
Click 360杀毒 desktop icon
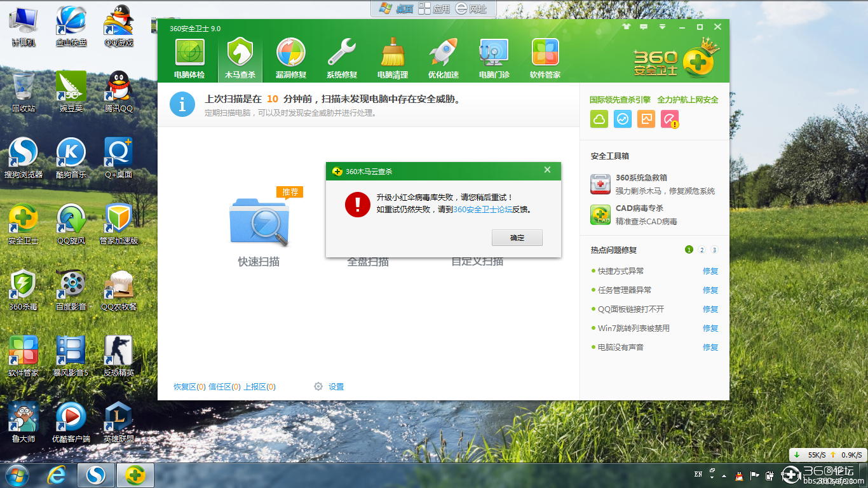pyautogui.click(x=24, y=290)
